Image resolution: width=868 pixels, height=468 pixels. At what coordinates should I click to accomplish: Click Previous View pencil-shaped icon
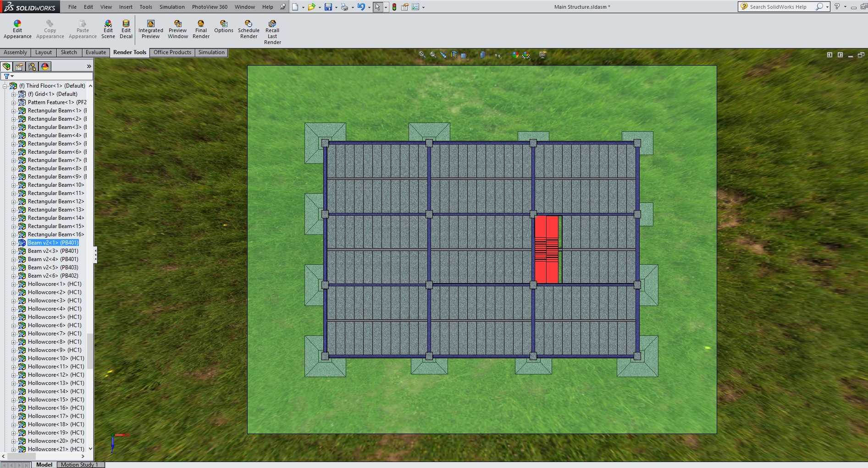pos(443,55)
